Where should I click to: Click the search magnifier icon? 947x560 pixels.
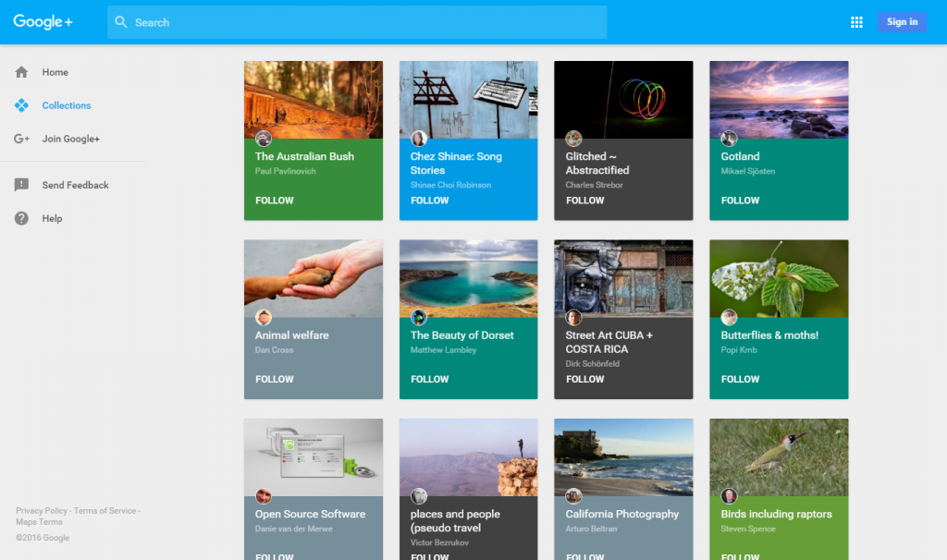[121, 21]
